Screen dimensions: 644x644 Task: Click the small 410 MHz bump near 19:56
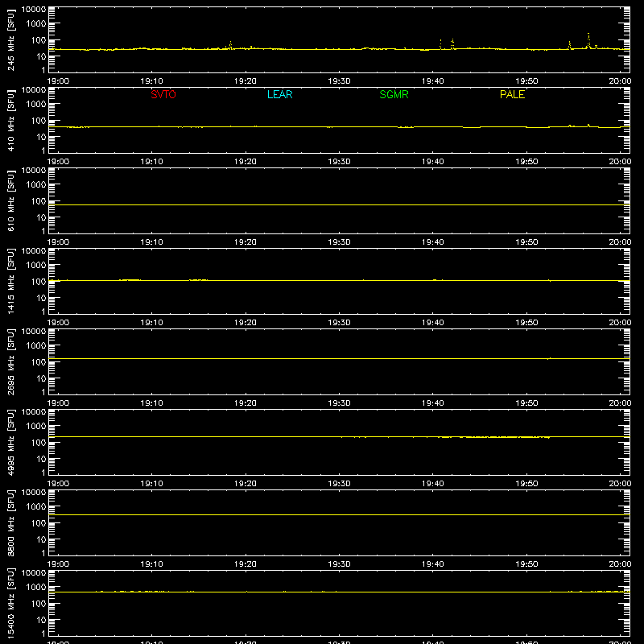pyautogui.click(x=588, y=126)
